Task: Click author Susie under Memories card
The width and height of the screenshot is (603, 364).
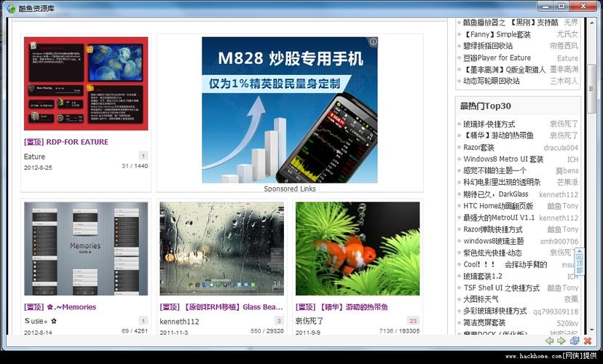Action: pyautogui.click(x=40, y=320)
